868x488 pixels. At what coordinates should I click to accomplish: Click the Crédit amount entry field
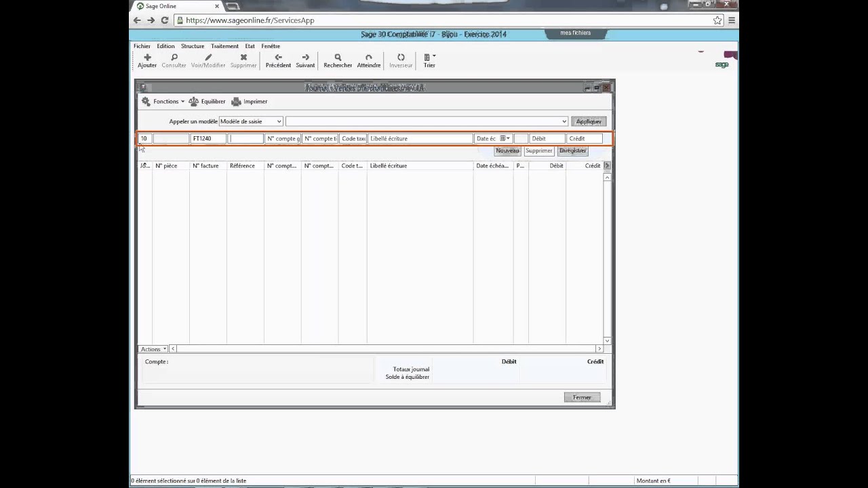click(585, 138)
